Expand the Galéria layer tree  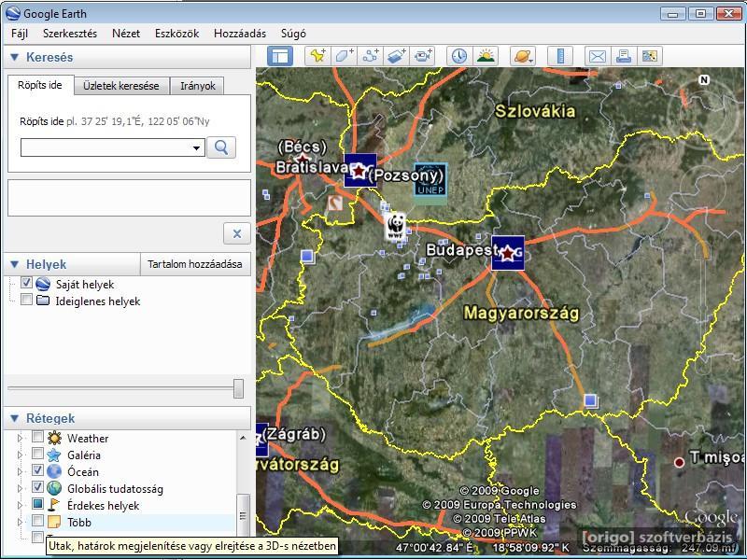(20, 455)
